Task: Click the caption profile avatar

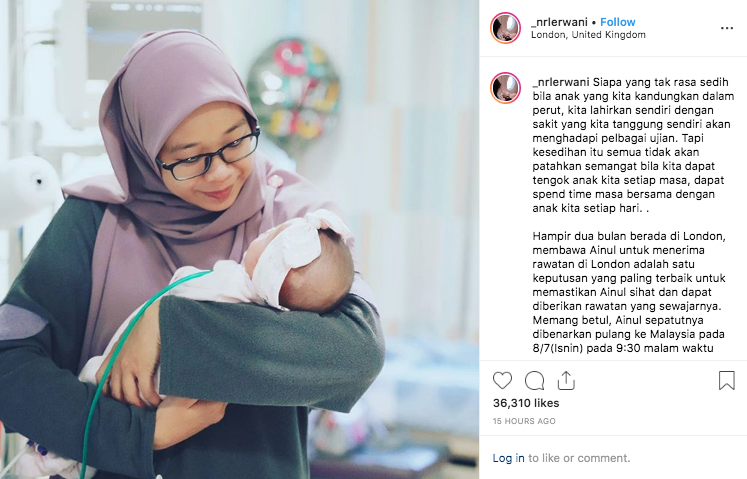Action: pyautogui.click(x=505, y=88)
